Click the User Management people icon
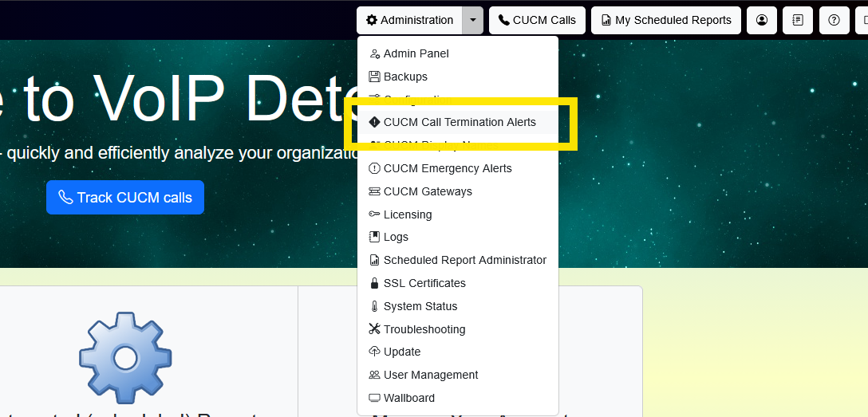 click(374, 375)
